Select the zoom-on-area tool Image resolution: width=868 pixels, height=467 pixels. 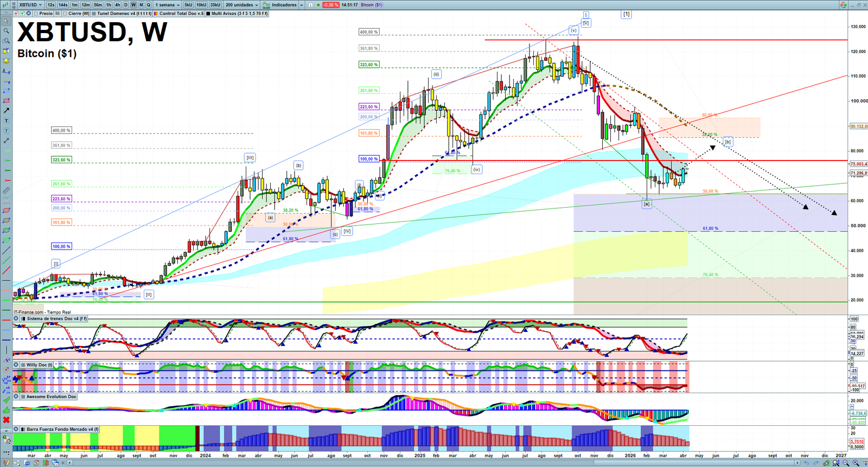tap(6, 41)
